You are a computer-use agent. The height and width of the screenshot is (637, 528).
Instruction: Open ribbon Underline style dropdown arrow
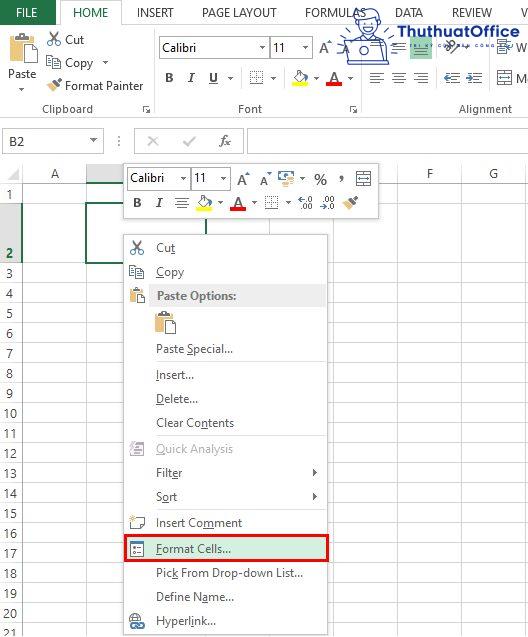point(230,78)
